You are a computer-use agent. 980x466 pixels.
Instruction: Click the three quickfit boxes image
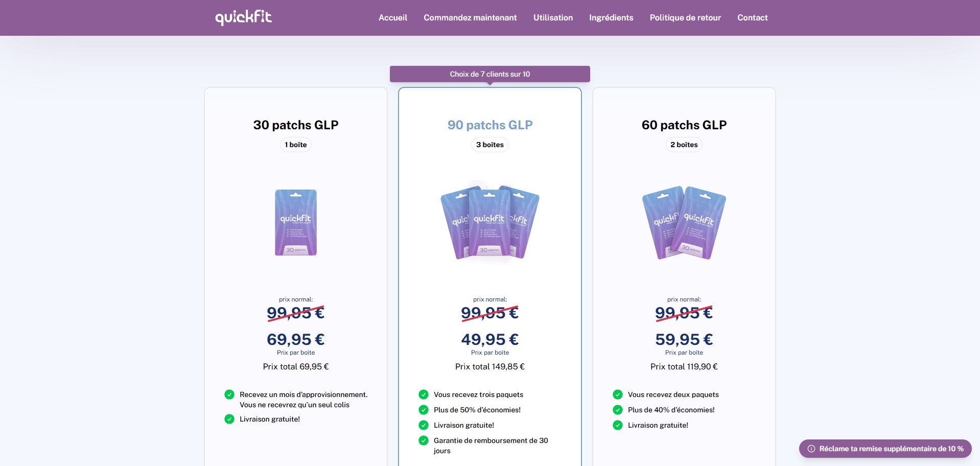490,222
